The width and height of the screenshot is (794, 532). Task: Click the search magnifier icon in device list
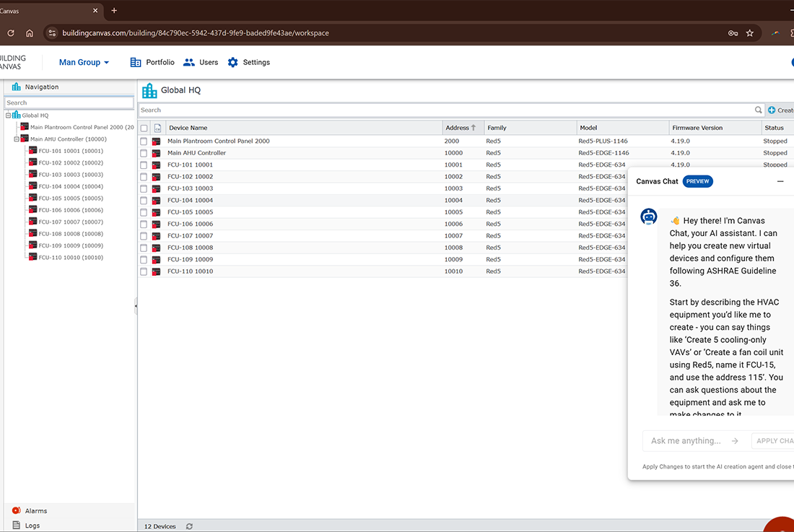click(x=758, y=110)
